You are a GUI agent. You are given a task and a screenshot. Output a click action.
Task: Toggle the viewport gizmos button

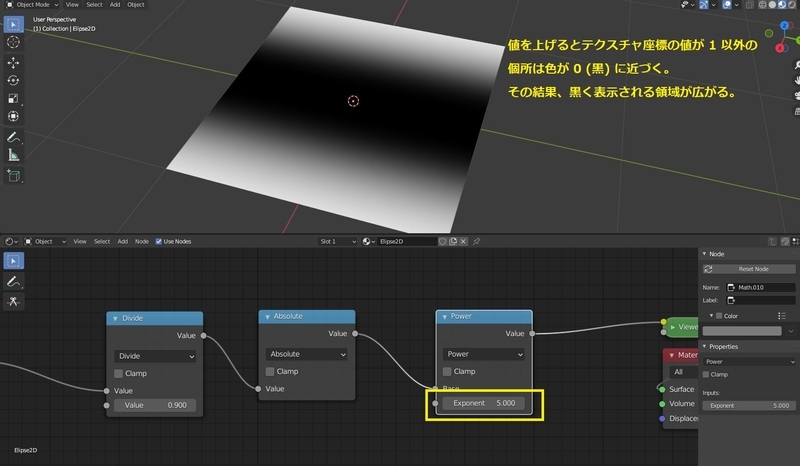(704, 5)
